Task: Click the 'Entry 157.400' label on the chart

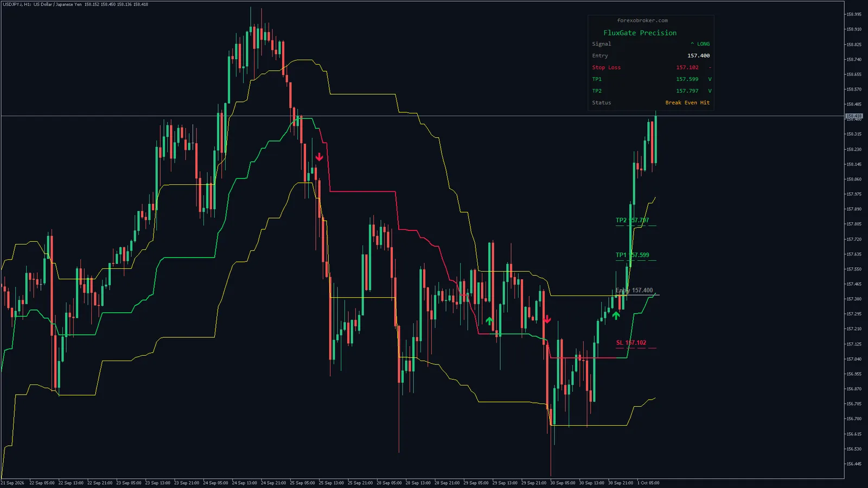Action: (634, 291)
